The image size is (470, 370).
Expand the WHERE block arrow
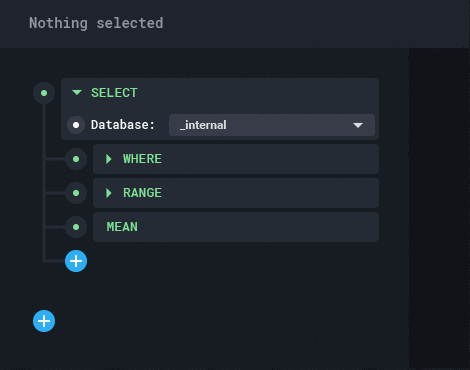pos(109,159)
